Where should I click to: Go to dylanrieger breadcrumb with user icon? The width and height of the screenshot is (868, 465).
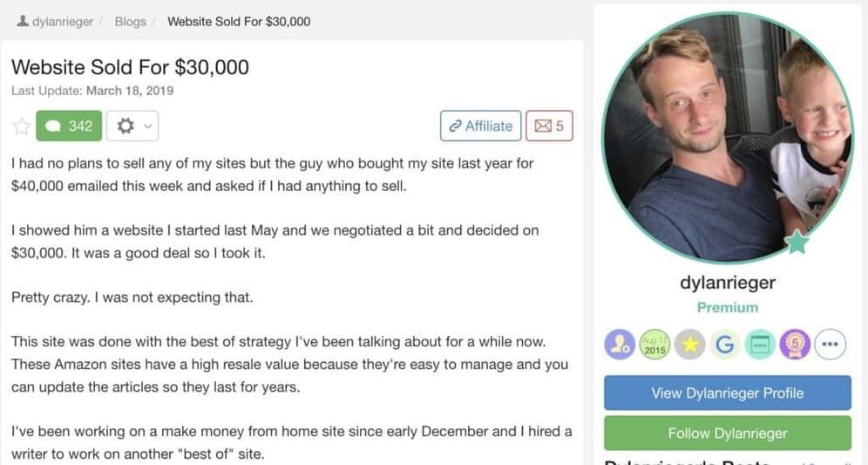click(x=56, y=21)
